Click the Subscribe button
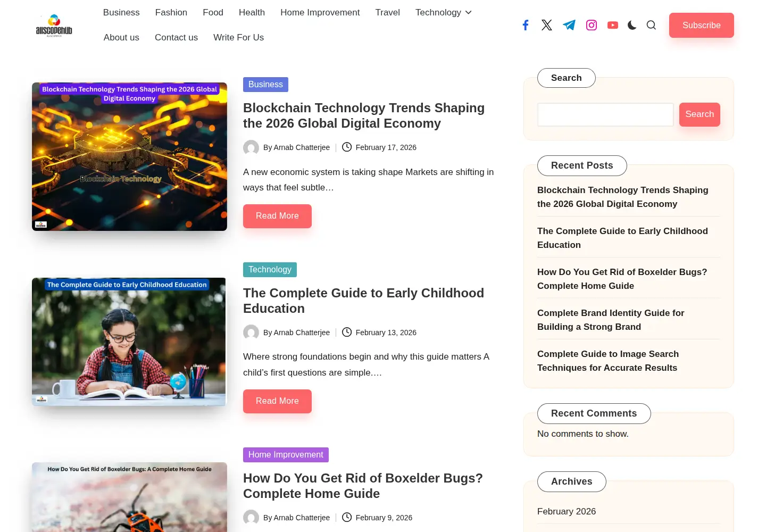The image size is (766, 532). click(x=702, y=25)
